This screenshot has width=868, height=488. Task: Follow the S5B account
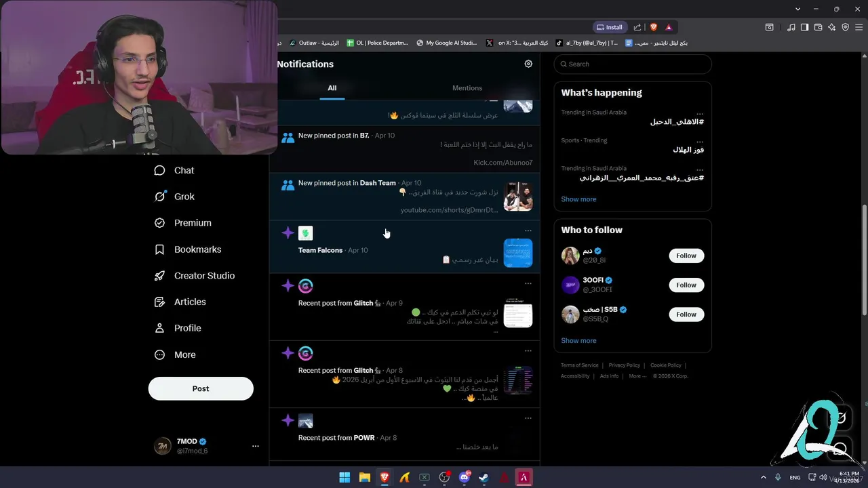click(x=686, y=314)
